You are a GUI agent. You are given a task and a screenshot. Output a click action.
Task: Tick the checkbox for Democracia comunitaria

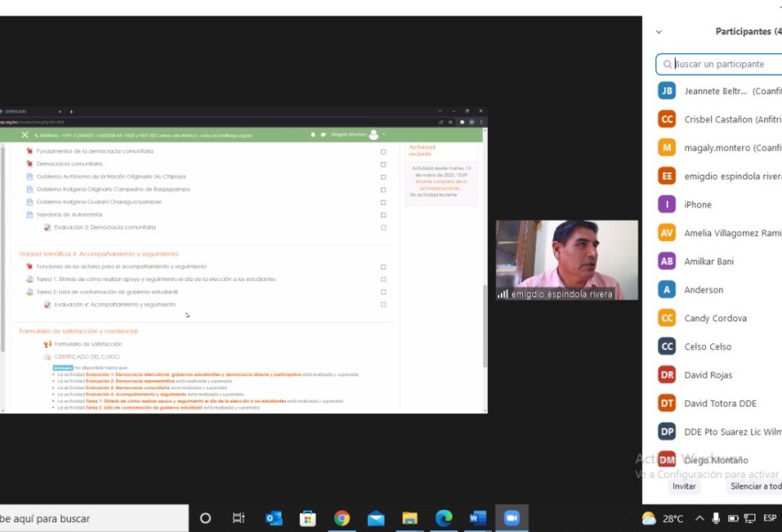point(383,164)
